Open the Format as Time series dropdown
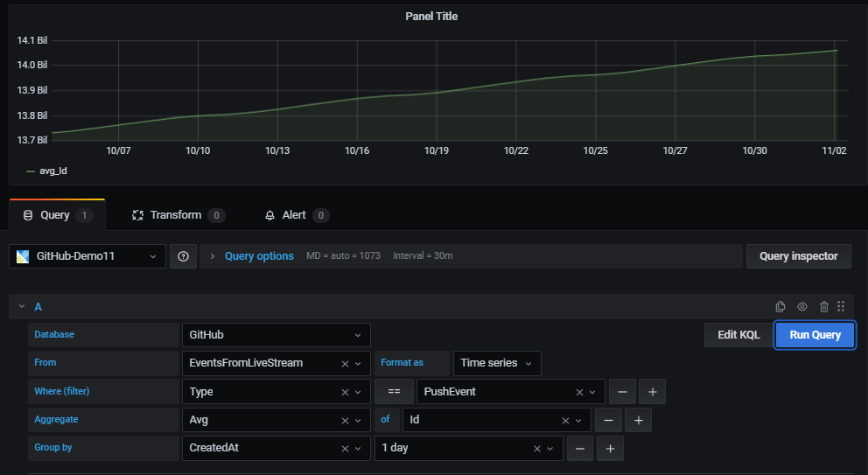The width and height of the screenshot is (868, 475). click(x=497, y=363)
